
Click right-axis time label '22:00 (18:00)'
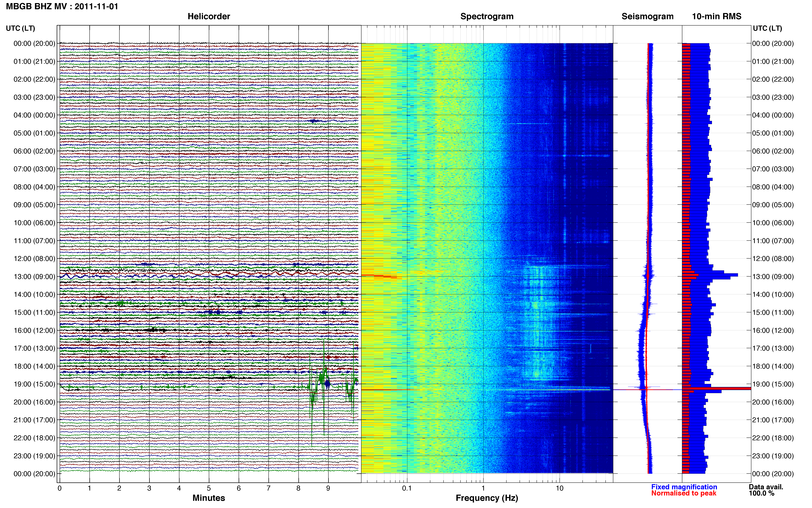pyautogui.click(x=773, y=438)
